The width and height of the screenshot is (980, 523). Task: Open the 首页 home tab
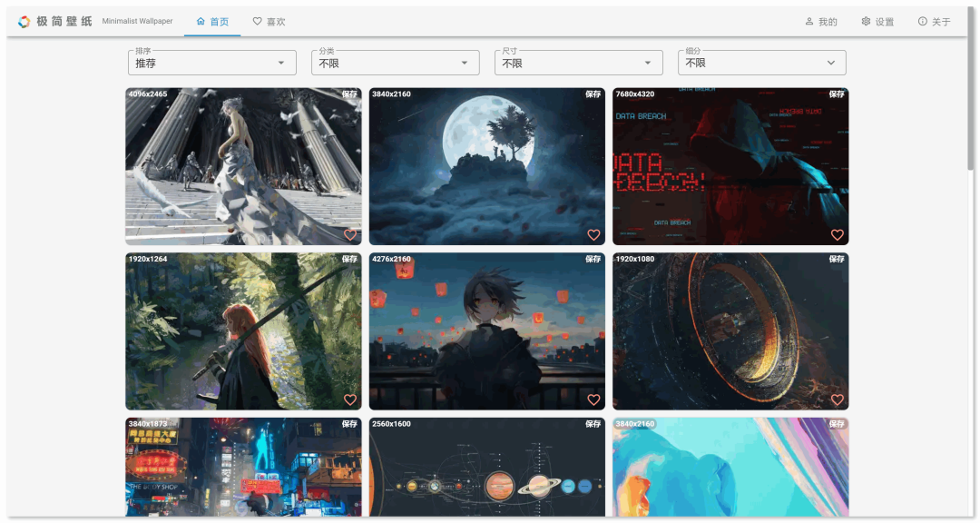(212, 22)
